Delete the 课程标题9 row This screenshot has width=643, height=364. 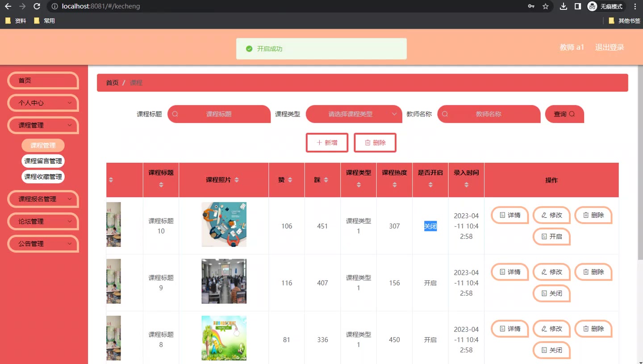click(x=593, y=272)
